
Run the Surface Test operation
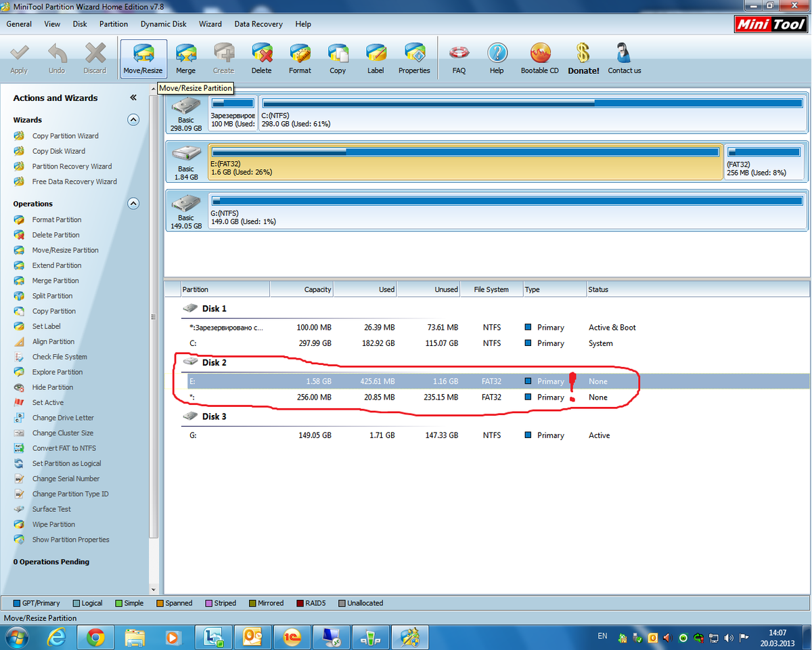click(51, 509)
